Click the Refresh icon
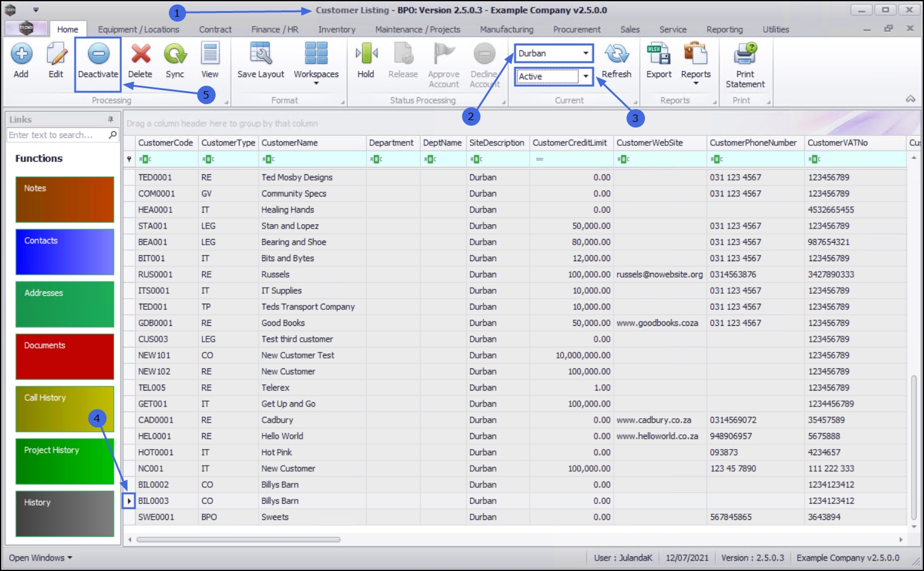The height and width of the screenshot is (571, 924). pyautogui.click(x=617, y=54)
